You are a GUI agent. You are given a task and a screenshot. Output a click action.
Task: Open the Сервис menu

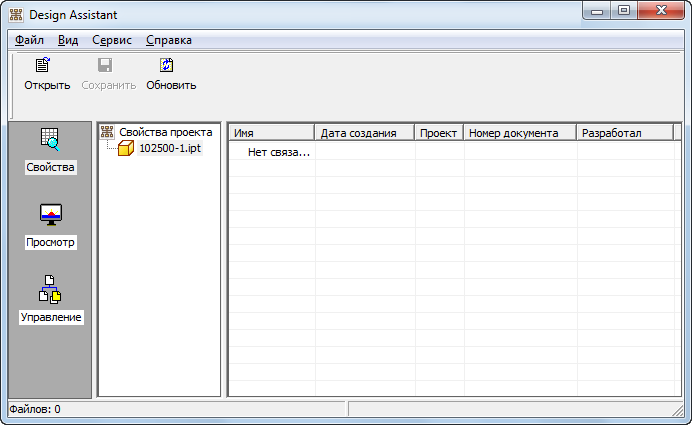[112, 40]
